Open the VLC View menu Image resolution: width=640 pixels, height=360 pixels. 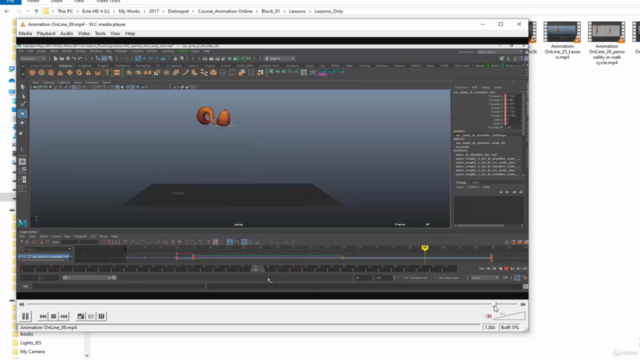pos(115,33)
